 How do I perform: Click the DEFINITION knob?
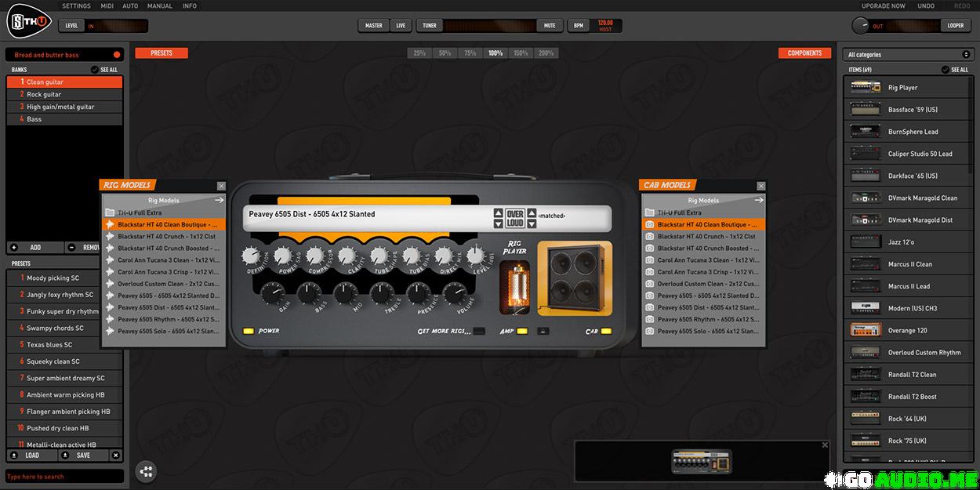pos(251,256)
